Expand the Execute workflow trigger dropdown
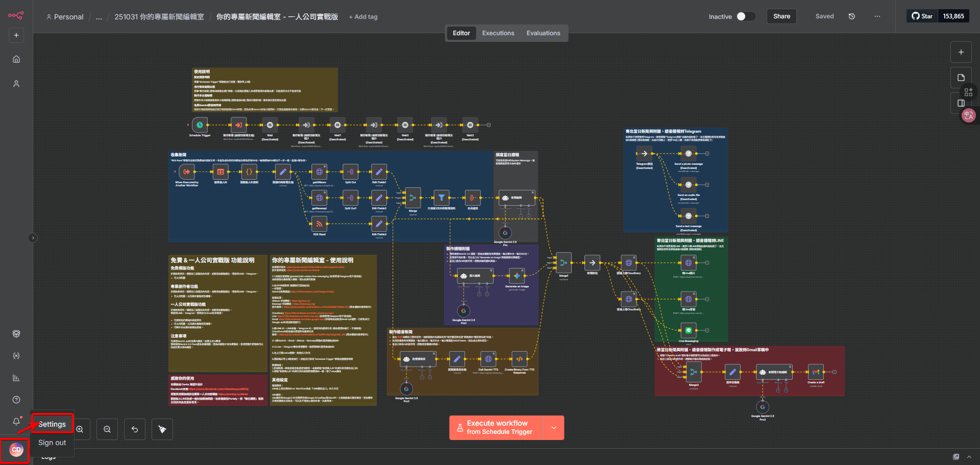Image resolution: width=980 pixels, height=465 pixels. pyautogui.click(x=554, y=428)
